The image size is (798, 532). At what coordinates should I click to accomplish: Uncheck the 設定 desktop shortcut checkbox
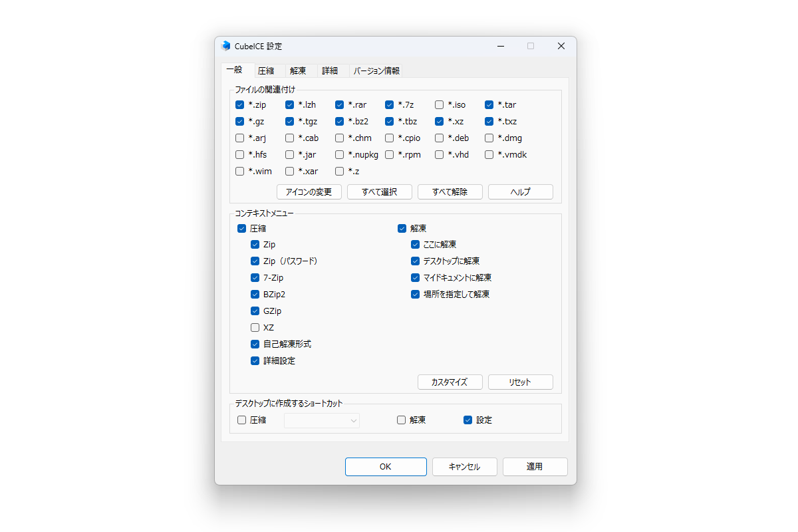467,420
